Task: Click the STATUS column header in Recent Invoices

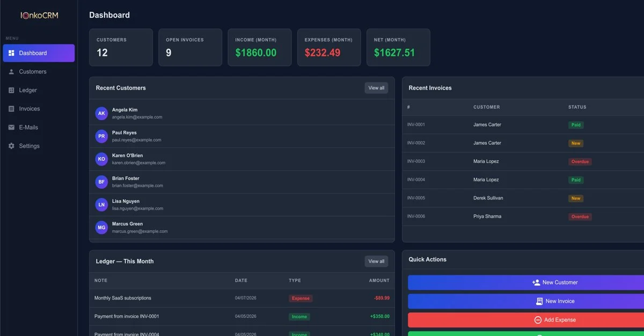Action: click(x=577, y=107)
